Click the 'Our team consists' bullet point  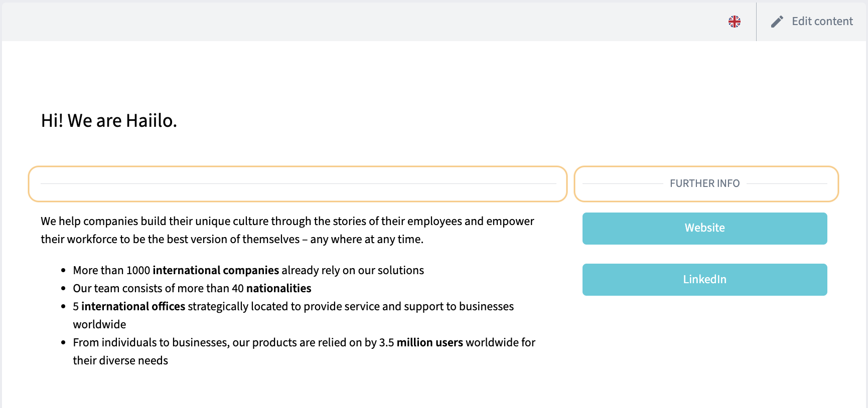(x=192, y=289)
